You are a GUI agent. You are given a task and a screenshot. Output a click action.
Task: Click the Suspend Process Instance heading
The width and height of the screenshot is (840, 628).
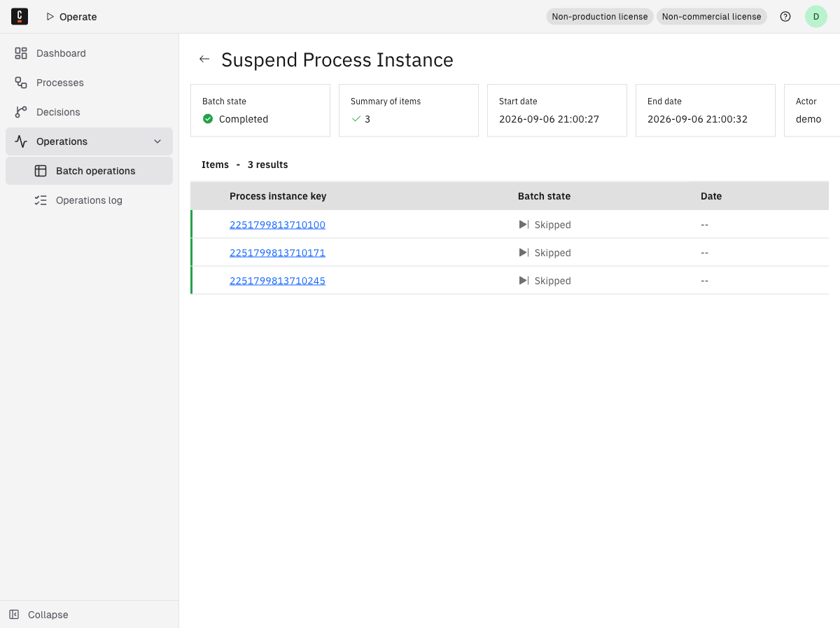click(x=337, y=60)
